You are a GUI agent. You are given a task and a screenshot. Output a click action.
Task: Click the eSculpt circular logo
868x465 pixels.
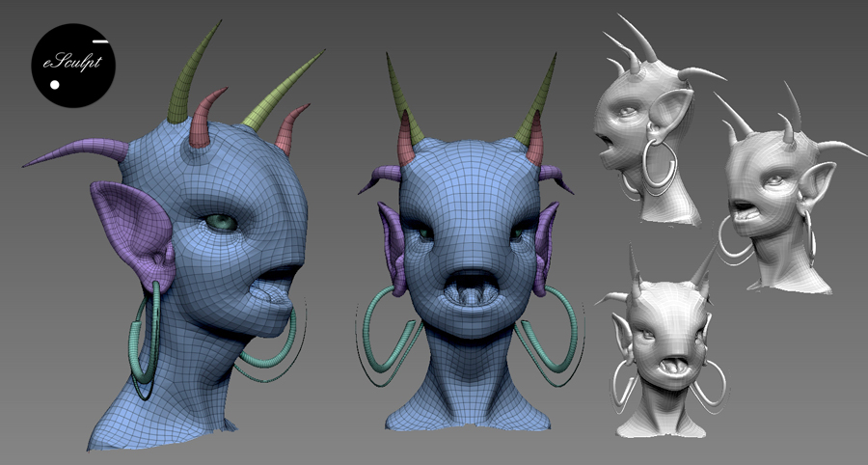[73, 66]
